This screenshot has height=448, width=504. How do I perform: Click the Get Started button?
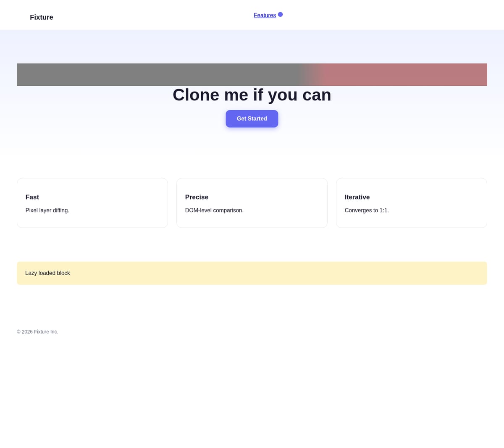click(x=252, y=119)
